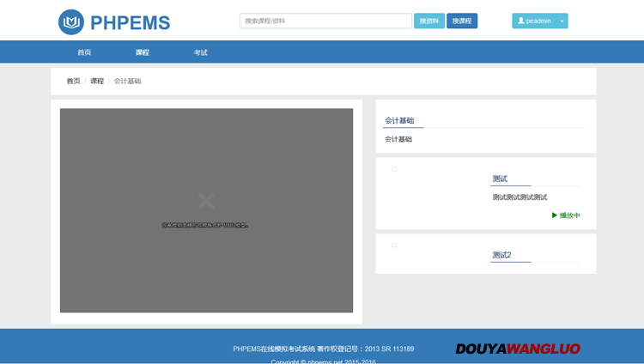Open the 测试2 lesson title
644x364 pixels.
[502, 255]
